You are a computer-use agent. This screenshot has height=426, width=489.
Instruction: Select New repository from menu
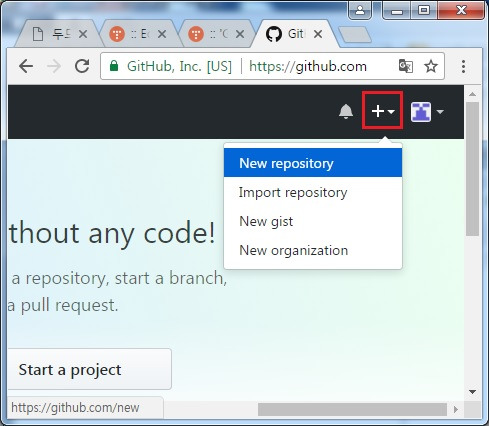(x=313, y=163)
